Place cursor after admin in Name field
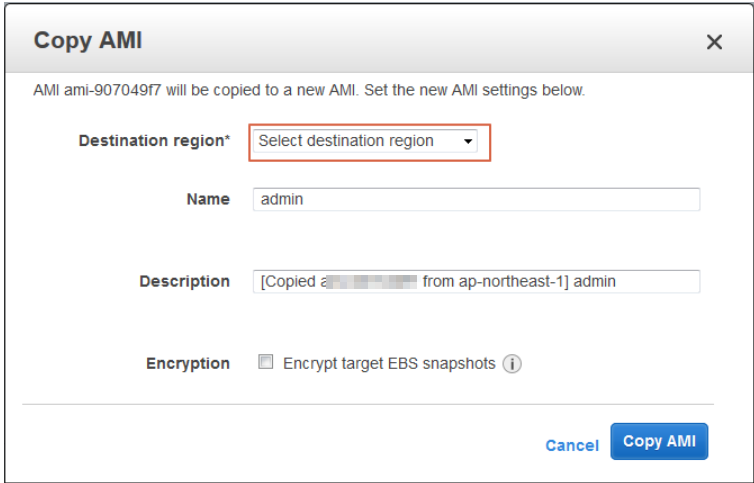Screen dimensions: 754x483 point(304,199)
